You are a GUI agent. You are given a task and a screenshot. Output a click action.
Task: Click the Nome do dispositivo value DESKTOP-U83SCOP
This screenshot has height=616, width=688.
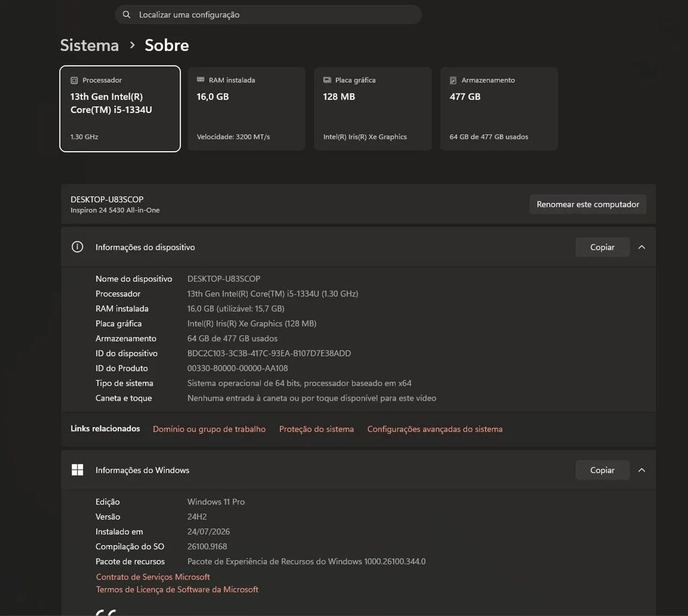[x=224, y=279]
